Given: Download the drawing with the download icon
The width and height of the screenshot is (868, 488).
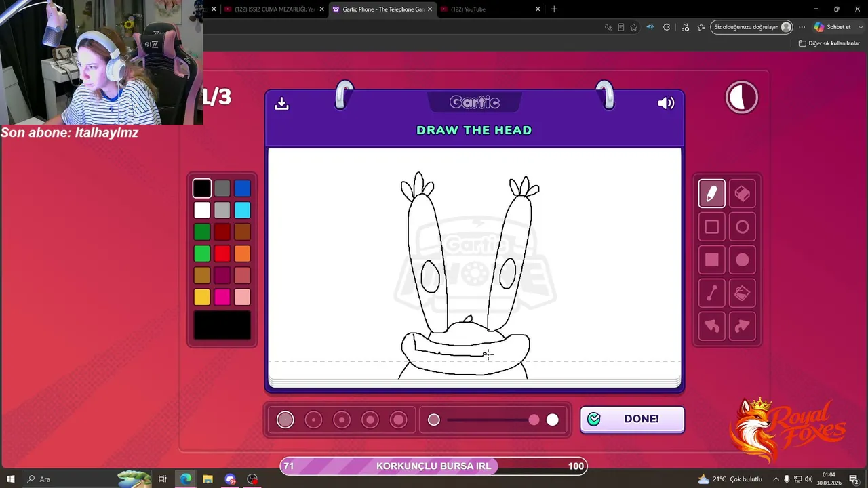Looking at the screenshot, I should (281, 103).
